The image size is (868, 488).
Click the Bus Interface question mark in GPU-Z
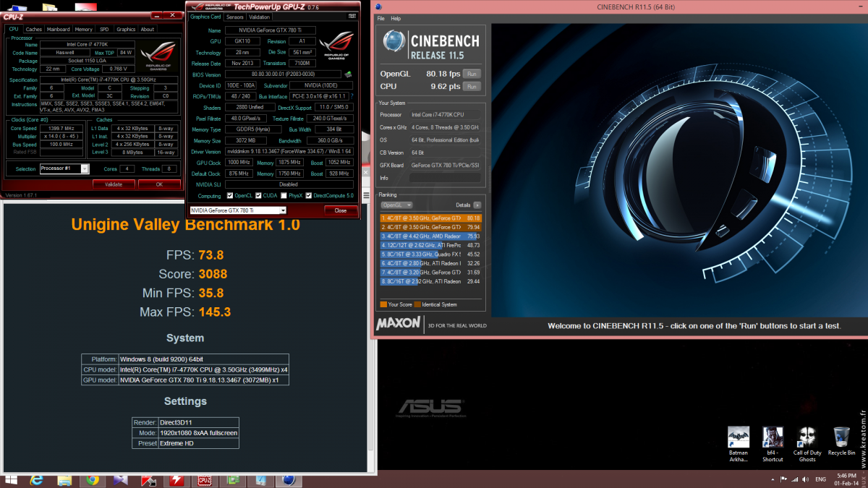352,95
